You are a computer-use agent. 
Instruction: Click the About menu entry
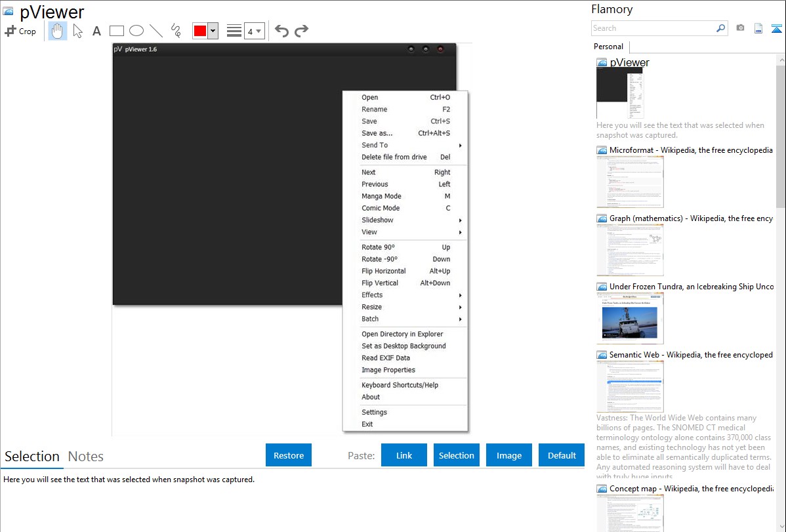pos(405,397)
